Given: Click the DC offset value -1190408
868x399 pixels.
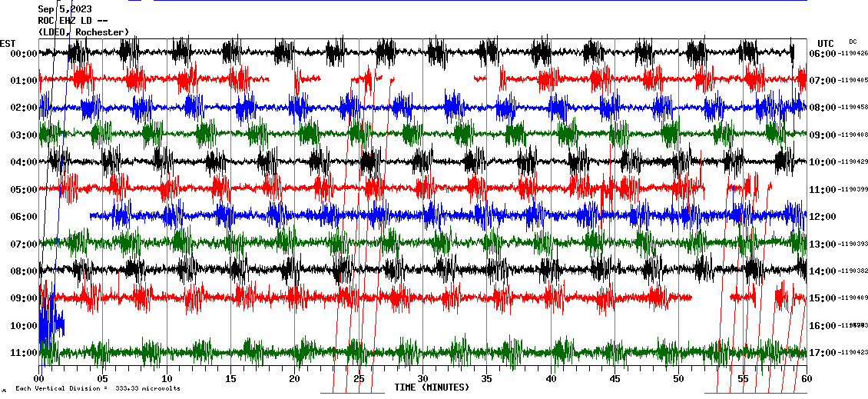Looking at the screenshot, I should (852, 135).
